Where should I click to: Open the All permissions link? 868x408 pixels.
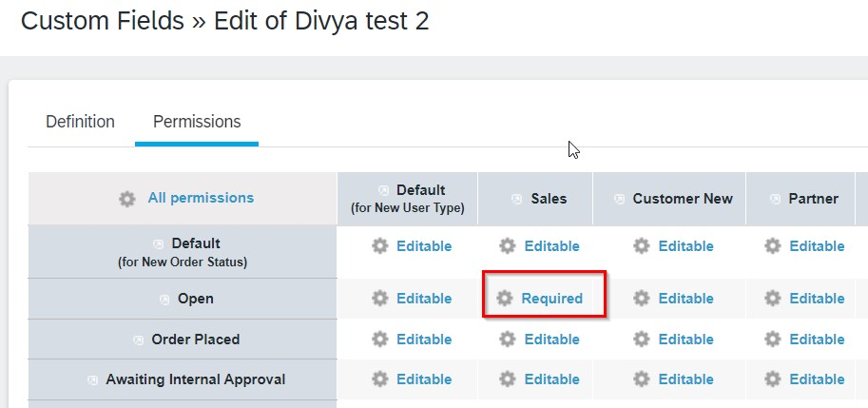click(201, 198)
